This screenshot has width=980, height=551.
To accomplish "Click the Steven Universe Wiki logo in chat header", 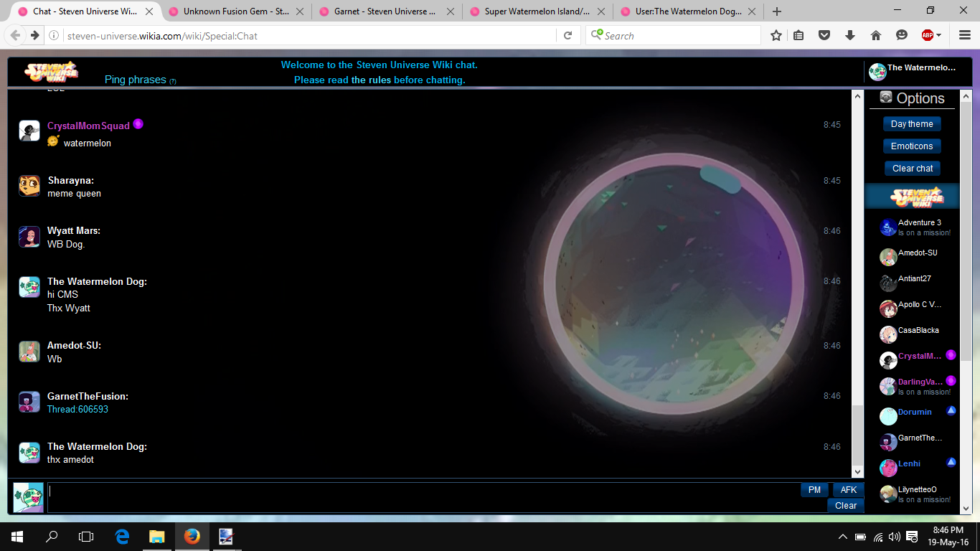I will (x=51, y=72).
